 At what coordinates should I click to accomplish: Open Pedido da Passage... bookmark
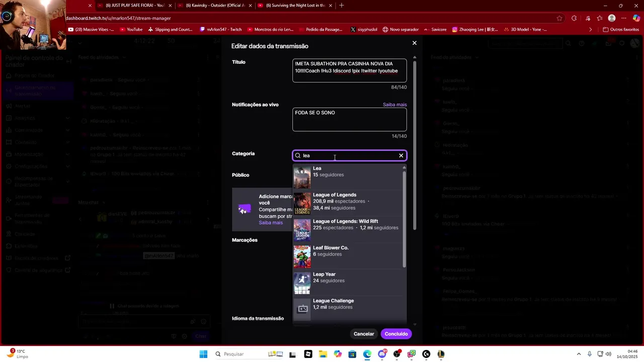[320, 30]
